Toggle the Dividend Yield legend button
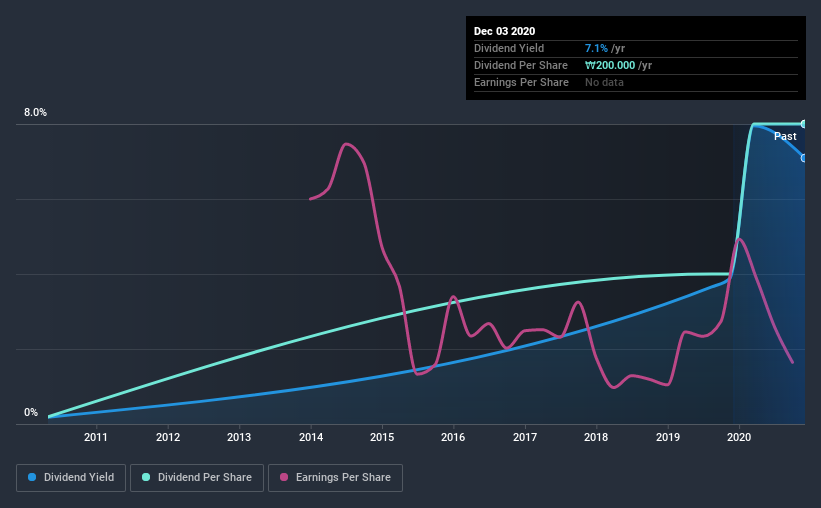The height and width of the screenshot is (508, 821). click(x=71, y=478)
